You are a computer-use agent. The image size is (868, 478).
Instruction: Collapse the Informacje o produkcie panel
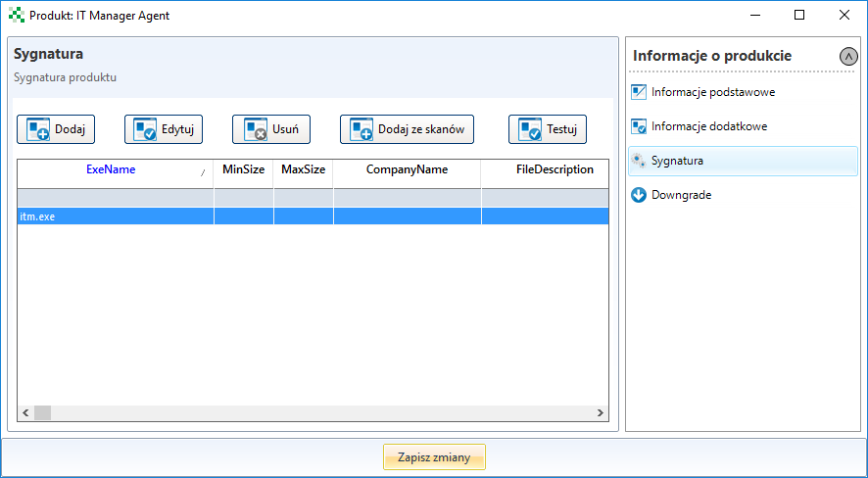[x=848, y=56]
